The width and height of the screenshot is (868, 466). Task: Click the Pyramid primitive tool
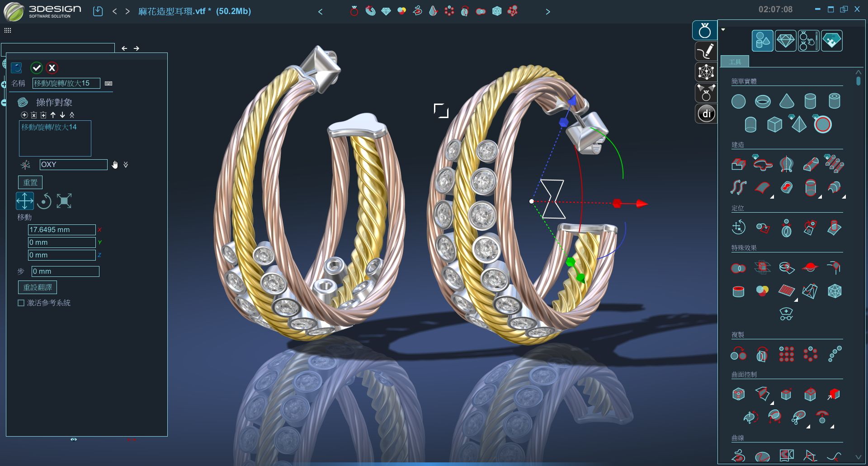coord(798,124)
